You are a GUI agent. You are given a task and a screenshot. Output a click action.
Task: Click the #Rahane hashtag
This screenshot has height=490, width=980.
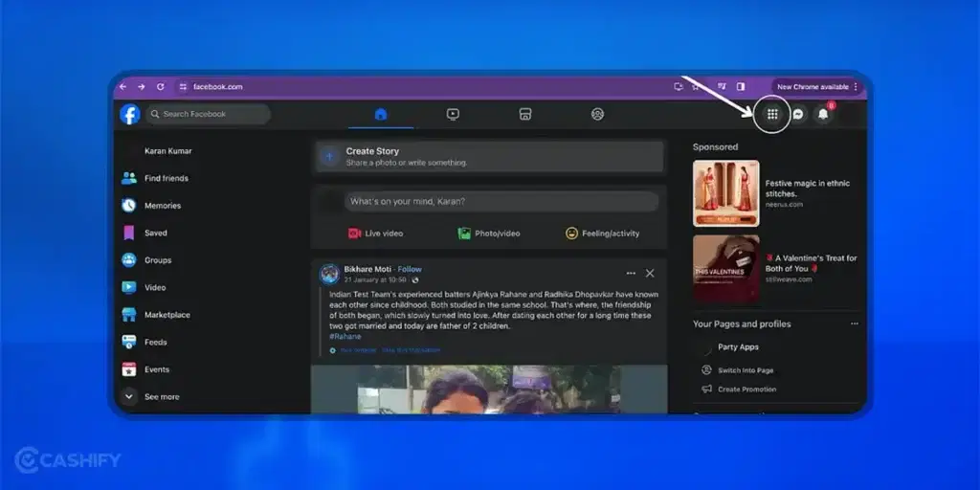345,336
